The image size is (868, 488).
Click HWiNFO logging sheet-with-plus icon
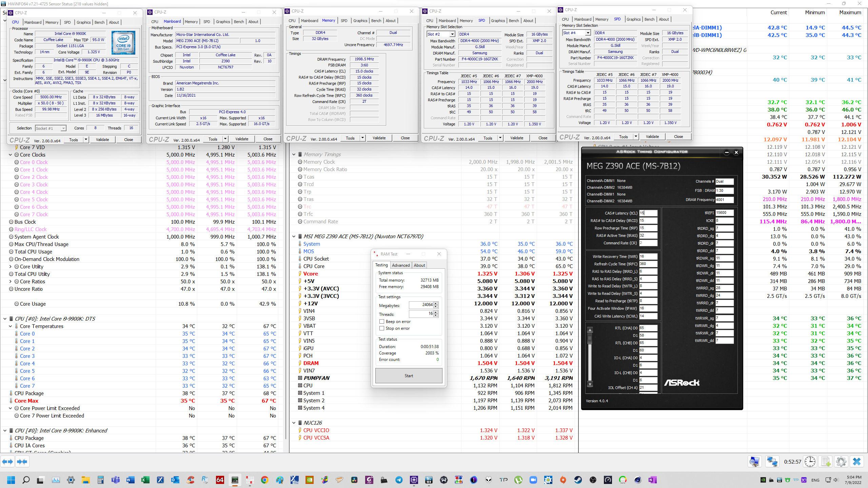(826, 462)
